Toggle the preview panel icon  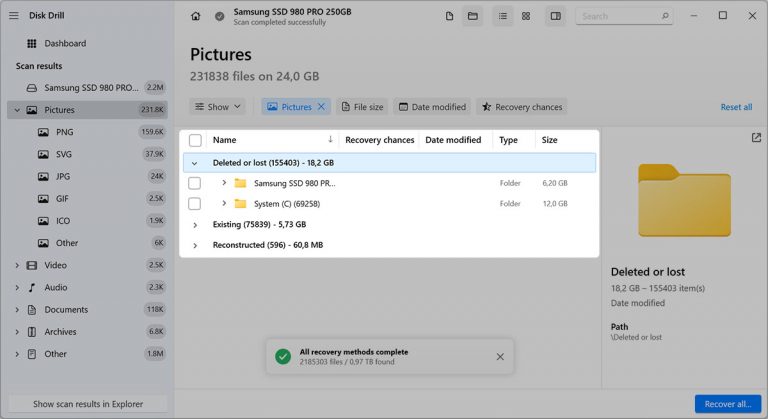555,16
